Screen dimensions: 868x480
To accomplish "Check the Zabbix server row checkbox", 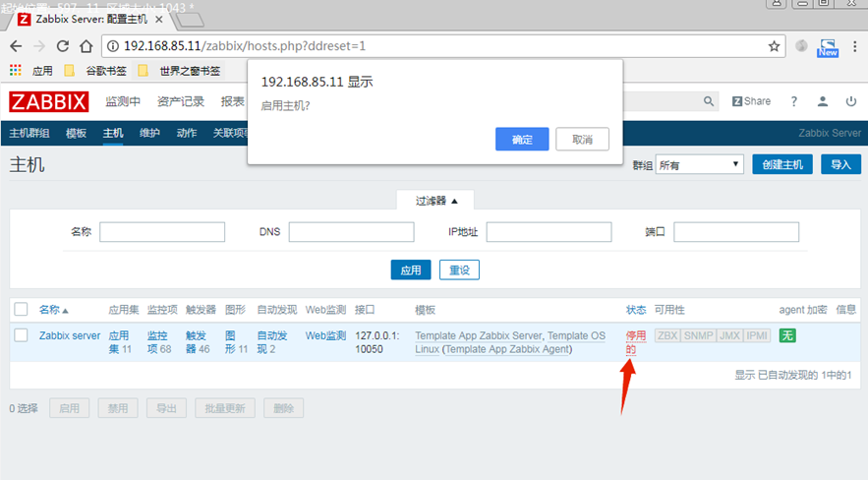I will tap(21, 335).
